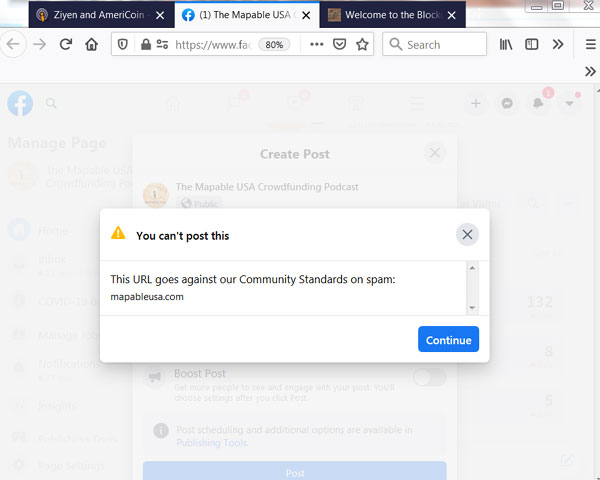This screenshot has width=600, height=480.
Task: Click the browser forward arrow
Action: (x=40, y=44)
